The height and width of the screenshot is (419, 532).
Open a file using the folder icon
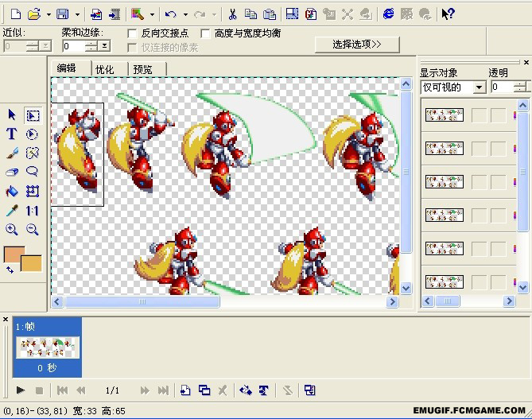tap(34, 14)
